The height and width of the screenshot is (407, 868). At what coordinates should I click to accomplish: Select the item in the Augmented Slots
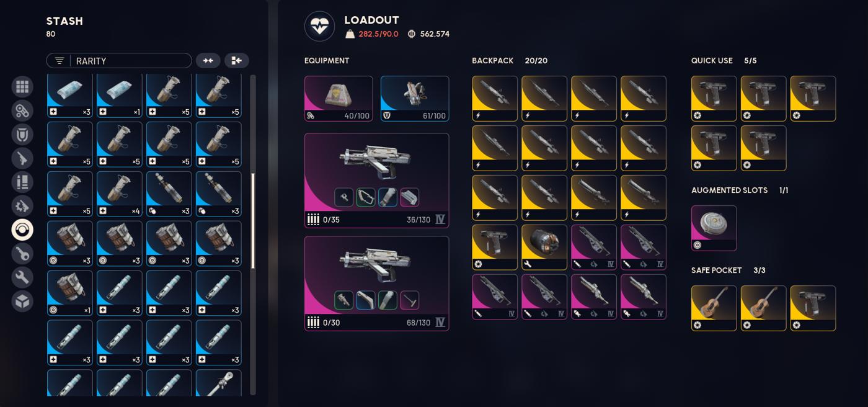714,228
